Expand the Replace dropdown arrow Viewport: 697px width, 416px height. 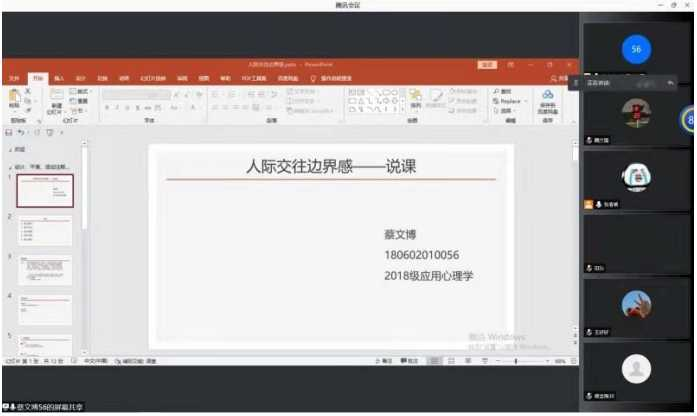point(526,101)
